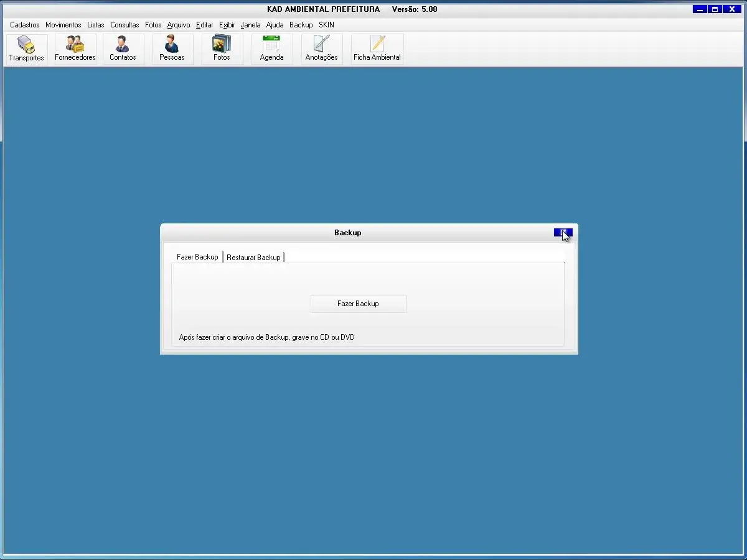
Task: Open the Fotos toolbar icon
Action: point(222,49)
